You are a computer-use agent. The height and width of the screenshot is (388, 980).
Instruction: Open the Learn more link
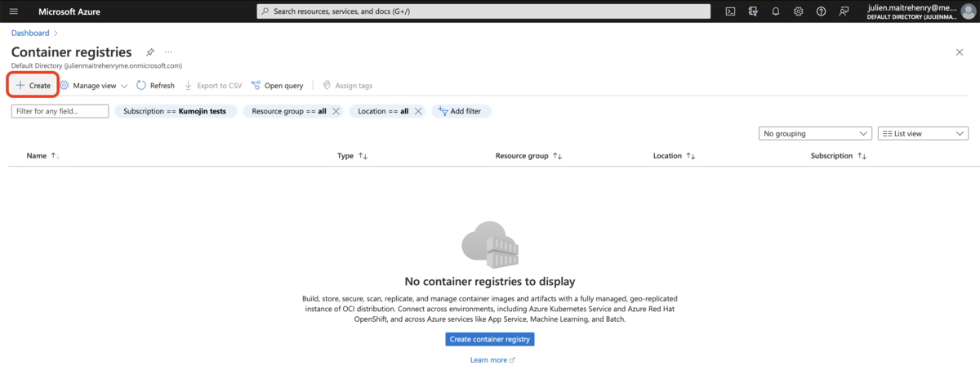click(492, 360)
